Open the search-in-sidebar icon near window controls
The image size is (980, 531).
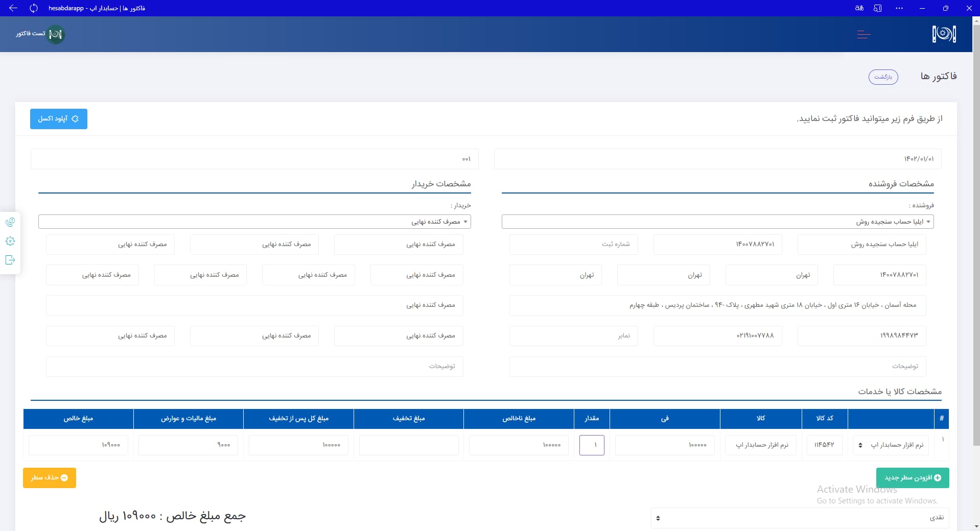(878, 8)
